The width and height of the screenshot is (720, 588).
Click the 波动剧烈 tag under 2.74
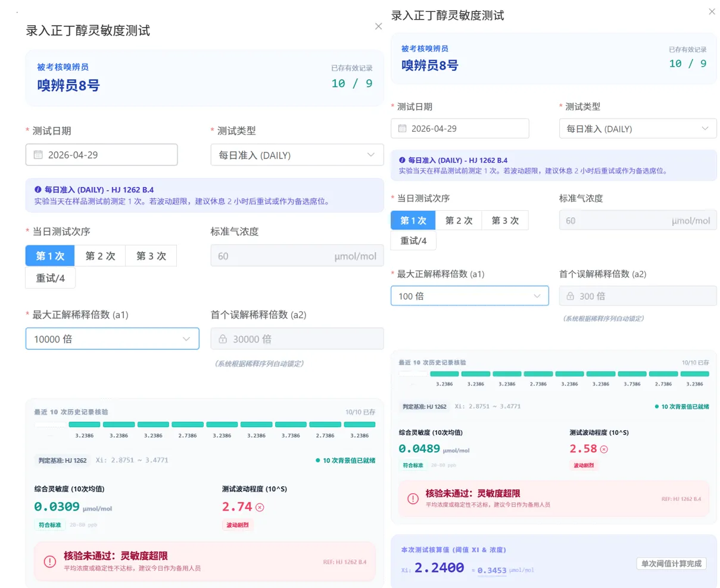(238, 525)
